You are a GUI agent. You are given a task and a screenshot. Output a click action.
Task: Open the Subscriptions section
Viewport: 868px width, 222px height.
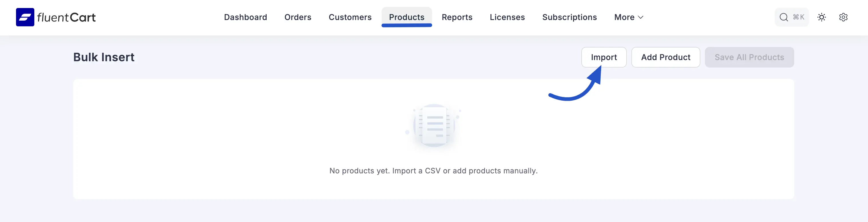(x=569, y=17)
